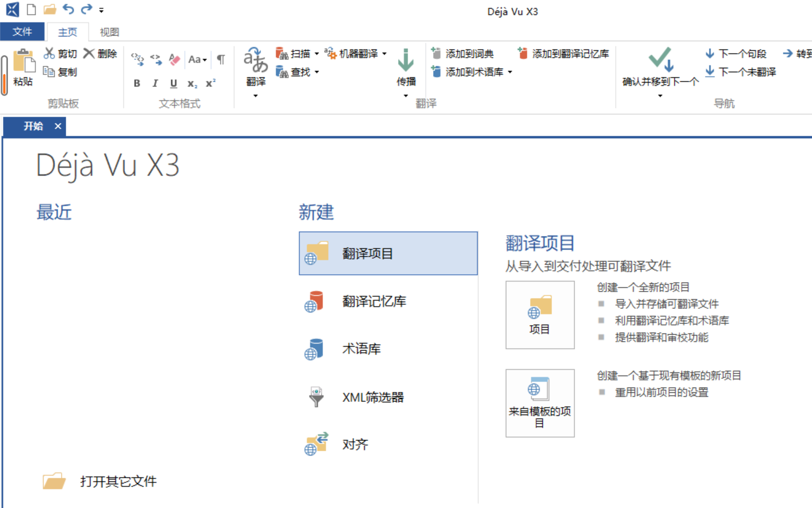Select 翻译项目 in the 新建 list
Image resolution: width=812 pixels, height=508 pixels.
(388, 253)
